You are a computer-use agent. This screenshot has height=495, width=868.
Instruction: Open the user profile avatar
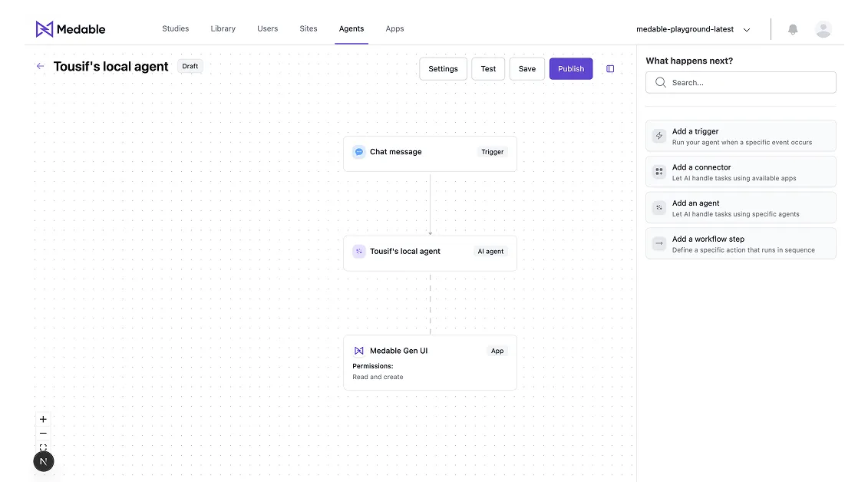(x=823, y=29)
